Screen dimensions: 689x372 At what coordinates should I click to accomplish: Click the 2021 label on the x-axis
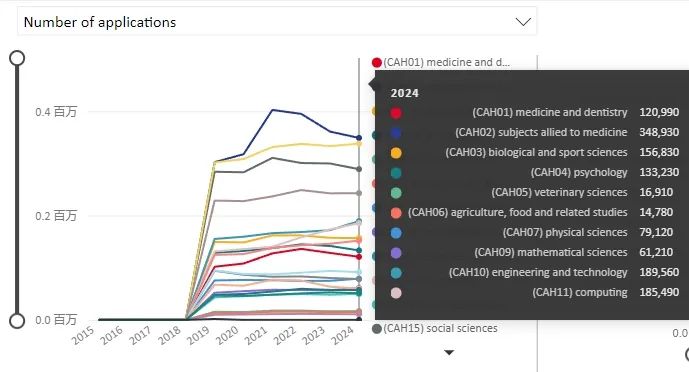(256, 336)
